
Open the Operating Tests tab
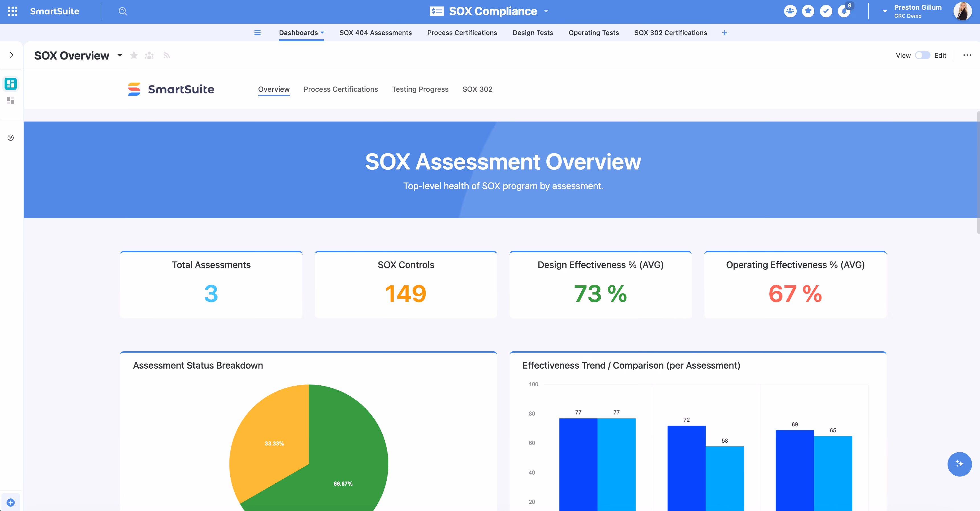(x=593, y=33)
